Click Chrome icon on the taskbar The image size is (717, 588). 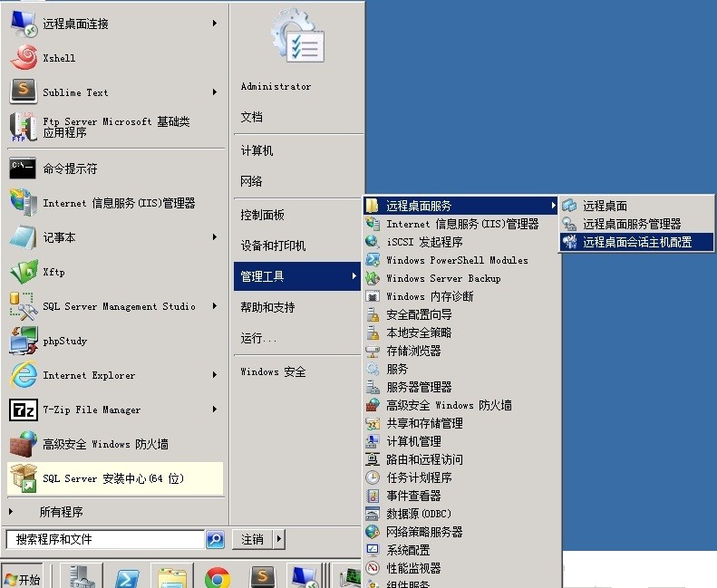coord(218,577)
